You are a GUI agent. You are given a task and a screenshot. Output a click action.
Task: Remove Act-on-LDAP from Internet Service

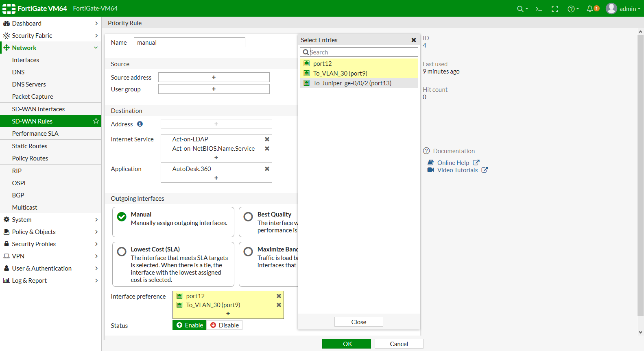[x=267, y=139]
